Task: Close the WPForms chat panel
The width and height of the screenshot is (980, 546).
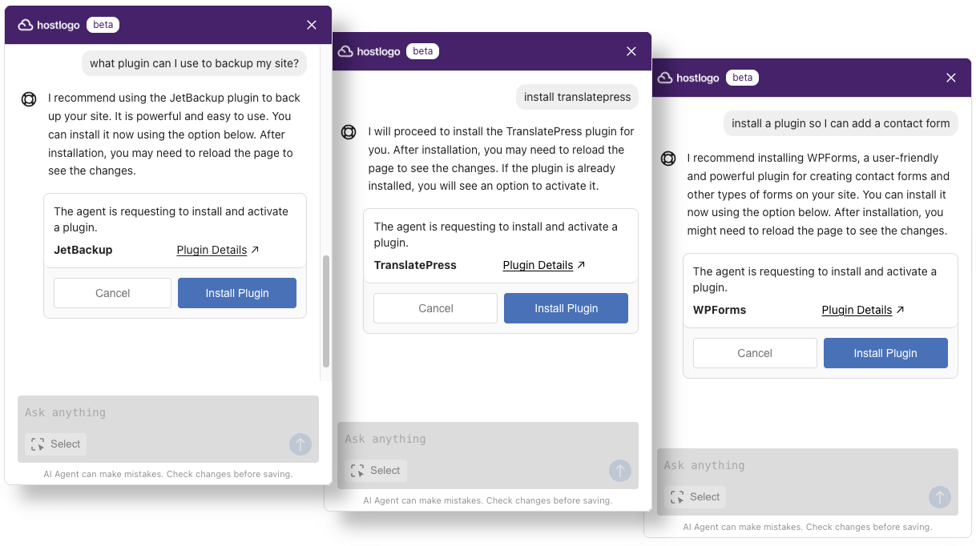Action: click(951, 78)
